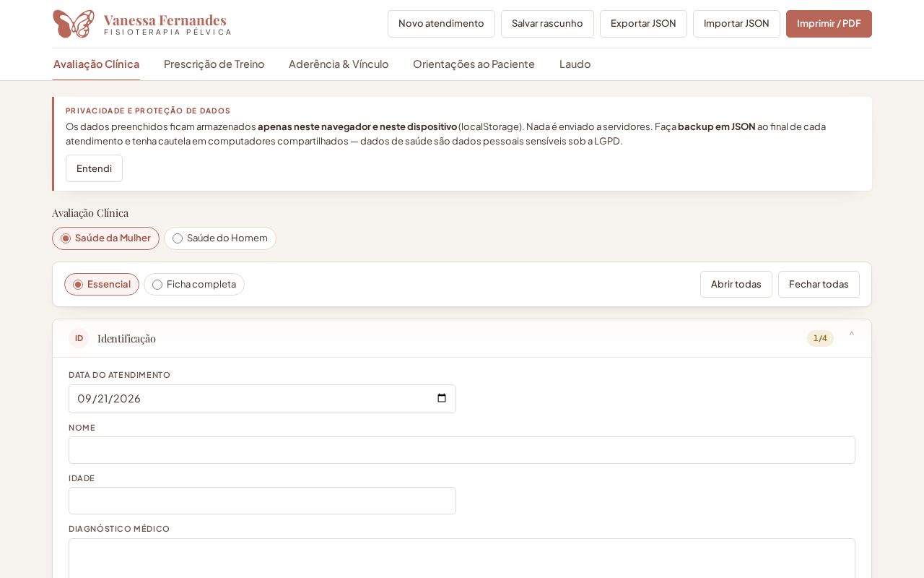This screenshot has height=578, width=924.
Task: Collapse the Identificação section with chevron
Action: click(852, 335)
